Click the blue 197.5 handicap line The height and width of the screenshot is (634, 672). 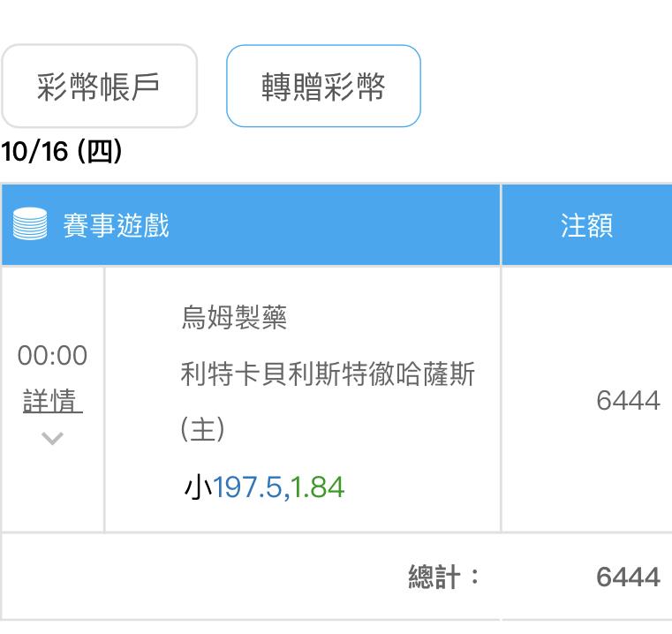[x=247, y=487]
